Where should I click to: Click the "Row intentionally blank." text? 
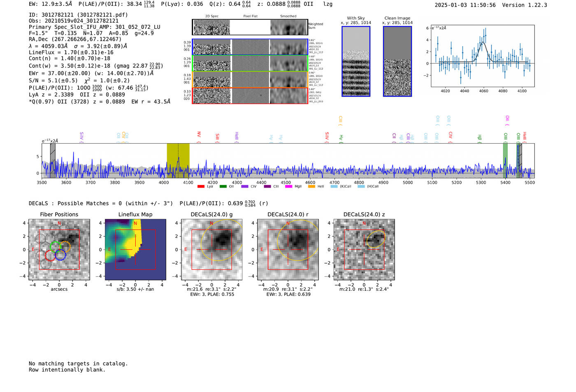(67, 370)
